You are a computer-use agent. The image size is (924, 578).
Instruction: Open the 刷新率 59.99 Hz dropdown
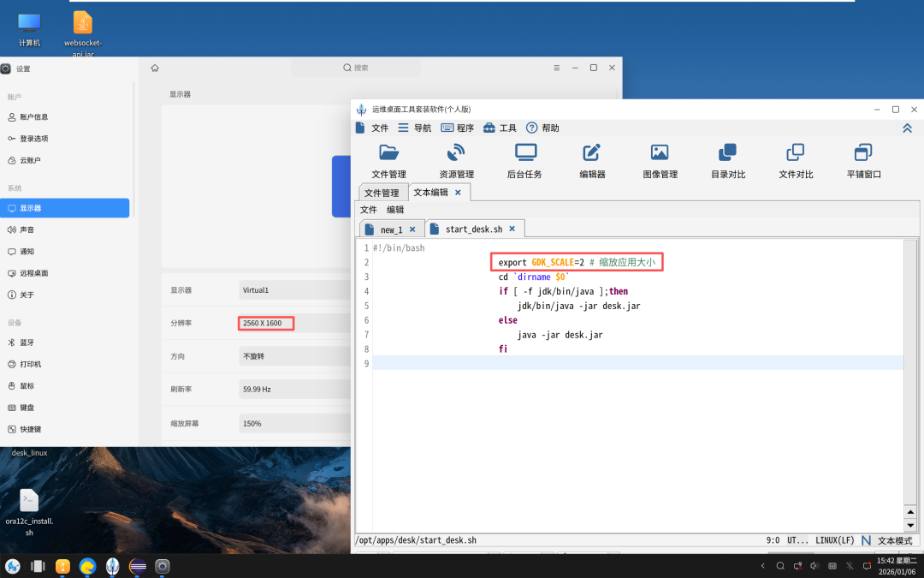(294, 390)
